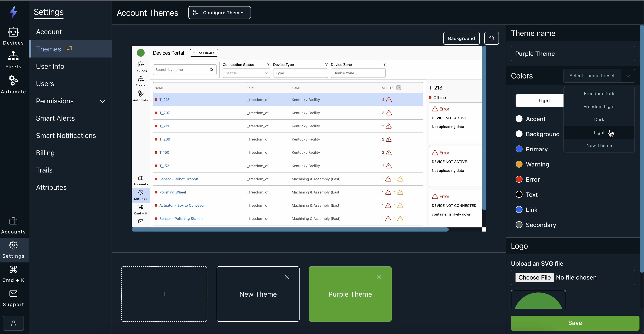Remove the Purple Theme card
Viewport: 644px width, 334px height.
(379, 277)
